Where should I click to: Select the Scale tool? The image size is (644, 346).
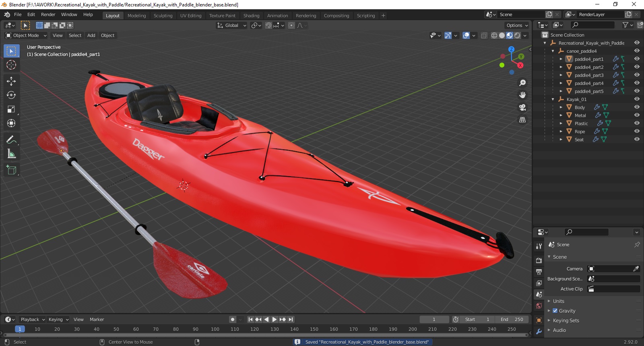(x=11, y=109)
